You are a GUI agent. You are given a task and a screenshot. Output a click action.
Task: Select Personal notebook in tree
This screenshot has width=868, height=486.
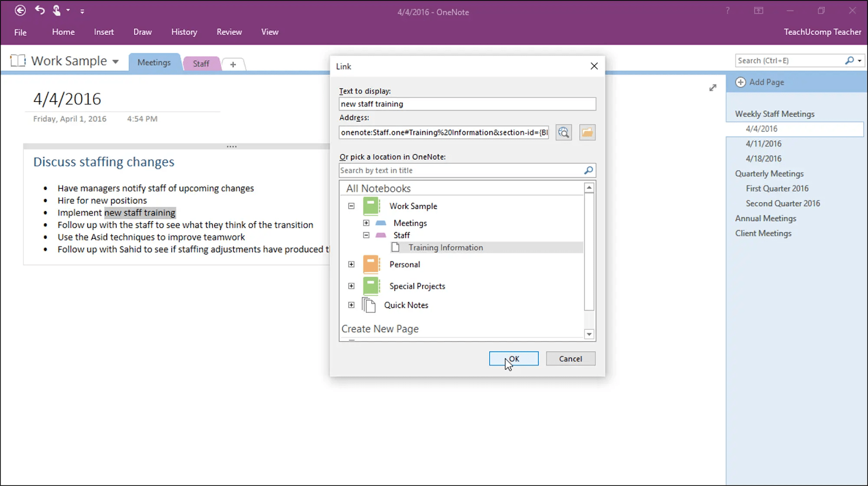point(405,264)
